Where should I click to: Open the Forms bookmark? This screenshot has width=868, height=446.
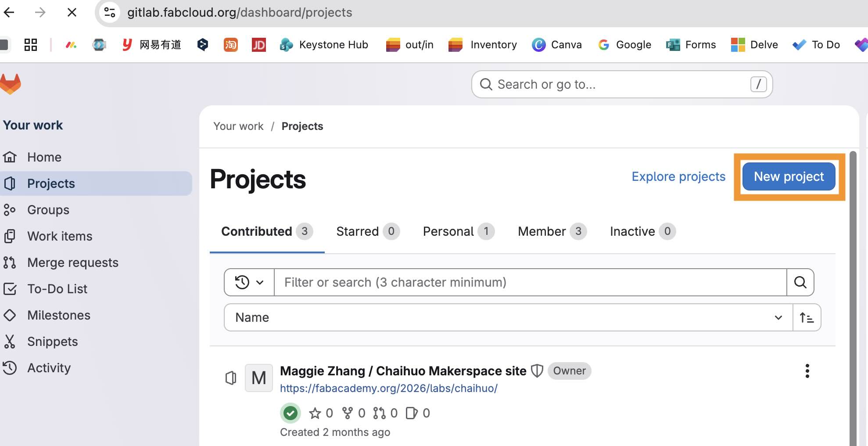(691, 45)
